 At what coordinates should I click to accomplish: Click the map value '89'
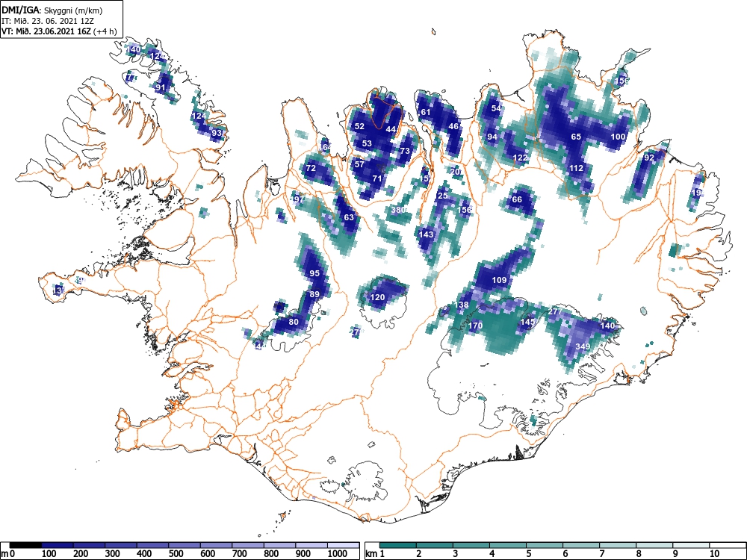click(314, 294)
